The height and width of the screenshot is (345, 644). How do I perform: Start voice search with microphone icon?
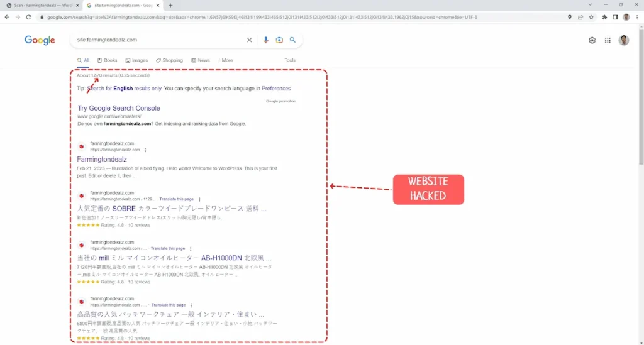click(x=266, y=40)
